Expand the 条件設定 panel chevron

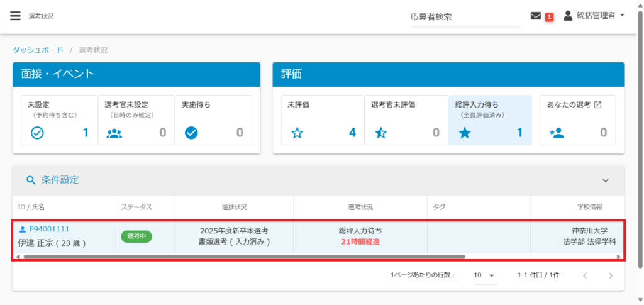[606, 180]
